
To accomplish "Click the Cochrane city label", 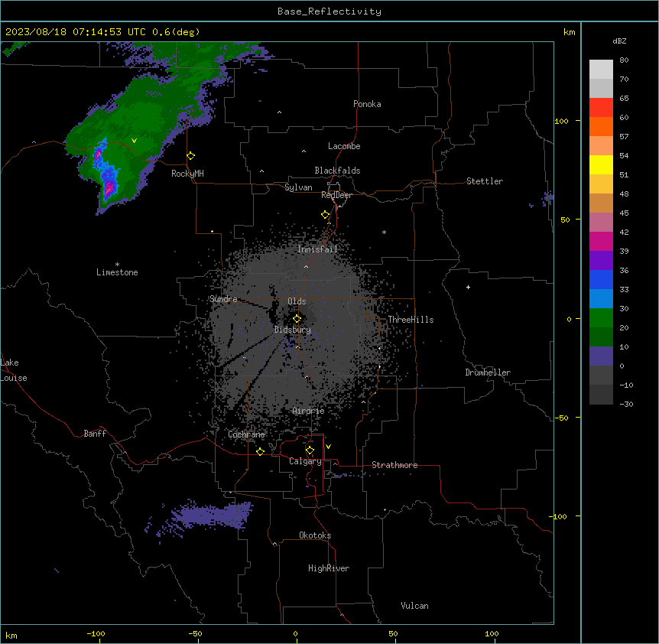I will point(246,434).
